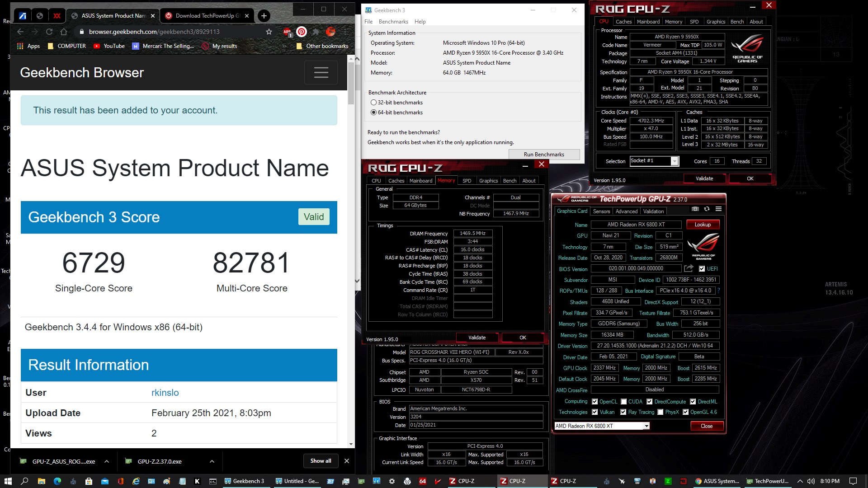Expand options for GPU-Z.2.37.0.exe download
Image resolution: width=868 pixels, height=488 pixels.
[x=212, y=461]
